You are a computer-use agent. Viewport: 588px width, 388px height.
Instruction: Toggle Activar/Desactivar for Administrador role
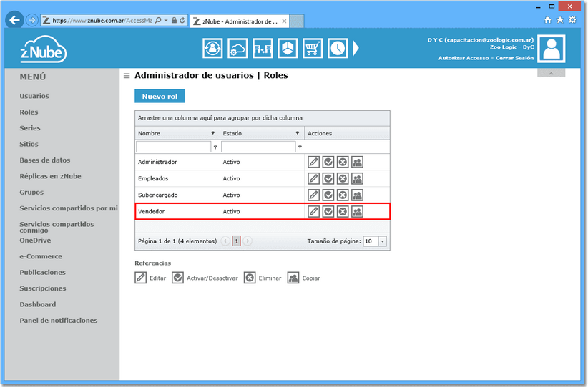[328, 162]
